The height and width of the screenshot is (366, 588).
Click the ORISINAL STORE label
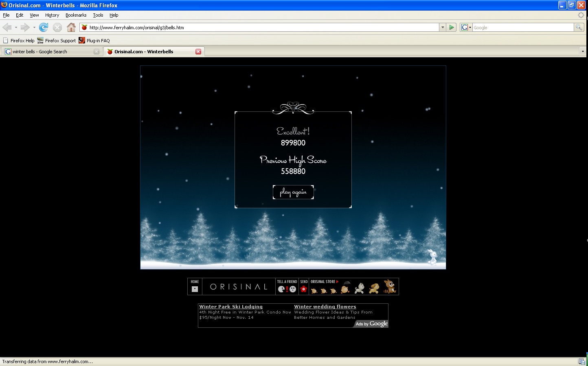pyautogui.click(x=325, y=281)
